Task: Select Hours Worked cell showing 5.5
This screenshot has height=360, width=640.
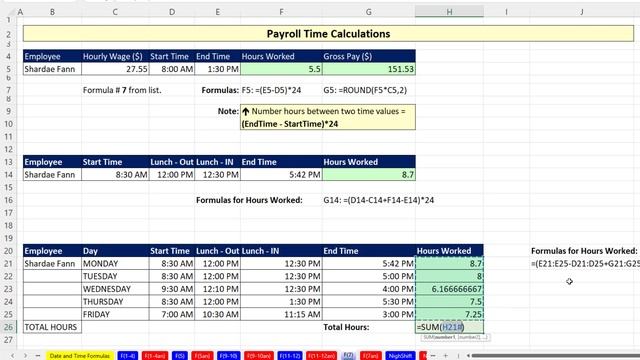Action: tap(281, 69)
